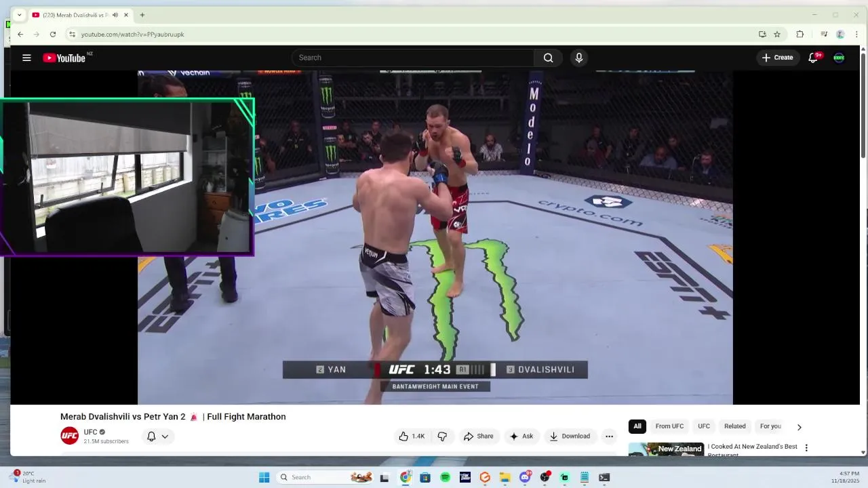Click the Share button
Screen dimensions: 868x488
pyautogui.click(x=478, y=436)
